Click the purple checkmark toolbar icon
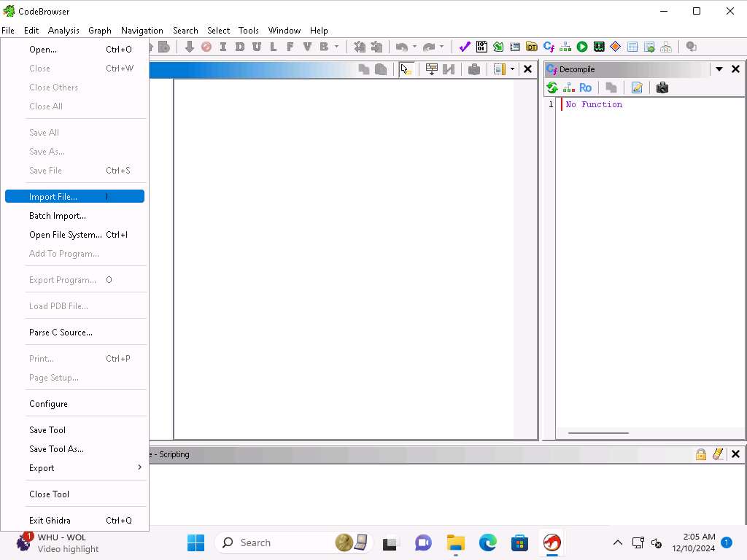747x560 pixels. click(465, 47)
